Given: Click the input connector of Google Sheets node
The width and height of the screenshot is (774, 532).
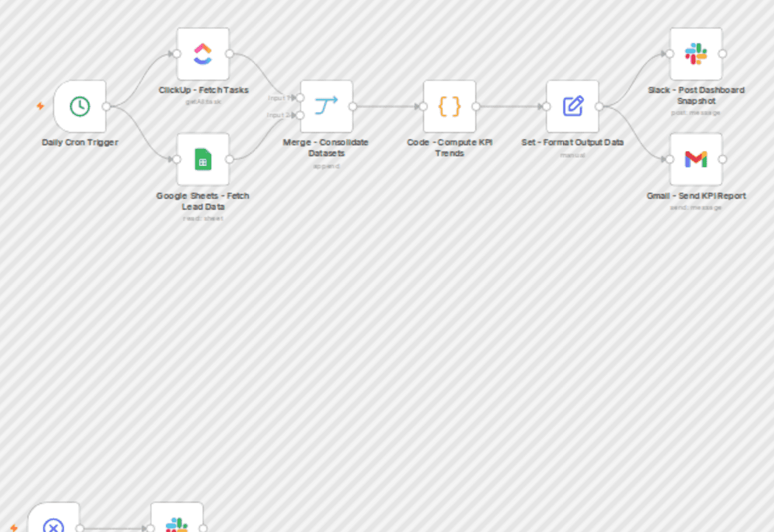Looking at the screenshot, I should click(x=176, y=159).
